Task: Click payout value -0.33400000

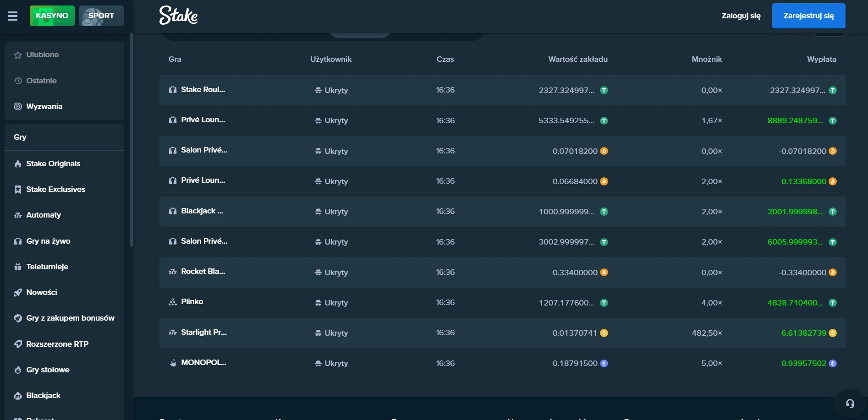Action: [x=802, y=273]
